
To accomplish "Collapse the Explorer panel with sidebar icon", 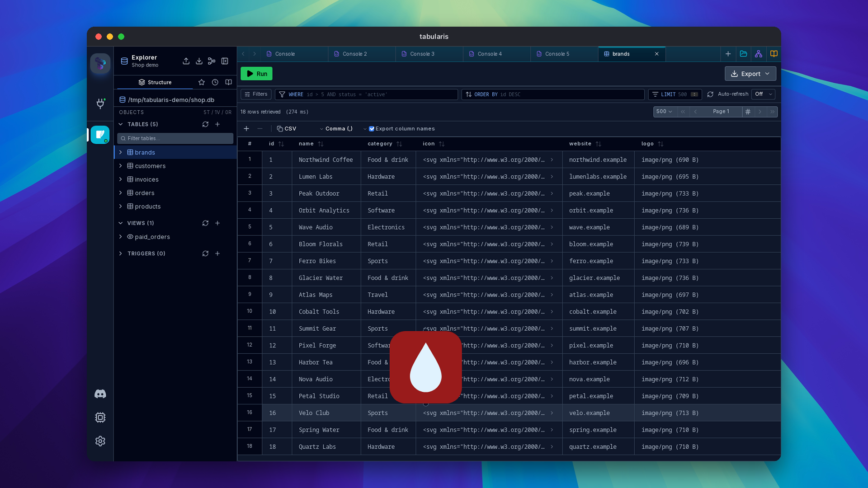I will tap(225, 61).
